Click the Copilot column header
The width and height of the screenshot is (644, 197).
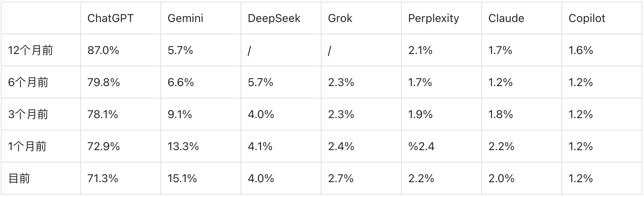pyautogui.click(x=587, y=18)
